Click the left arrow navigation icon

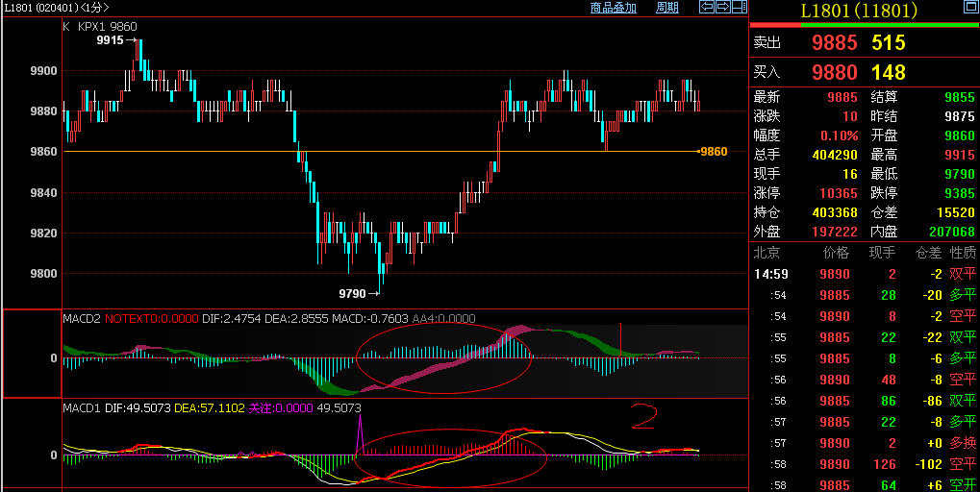click(706, 8)
